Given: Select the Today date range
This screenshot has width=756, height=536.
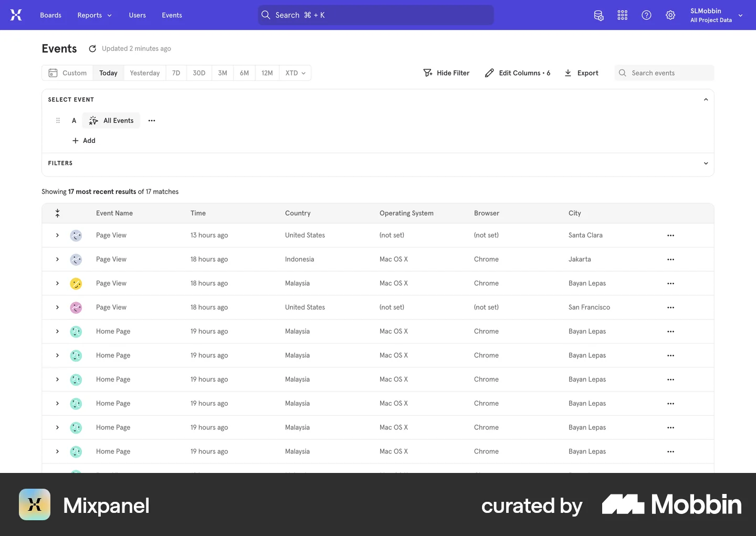Looking at the screenshot, I should pyautogui.click(x=109, y=73).
